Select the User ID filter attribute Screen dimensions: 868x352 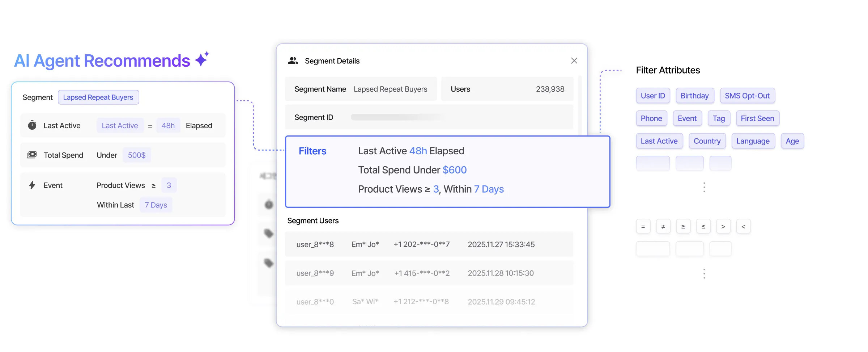pyautogui.click(x=653, y=96)
